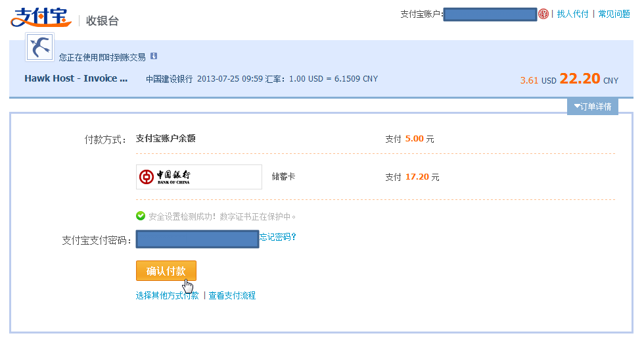Expand the 订单详情 order details tab
Image resolution: width=644 pixels, height=346 pixels.
click(592, 107)
